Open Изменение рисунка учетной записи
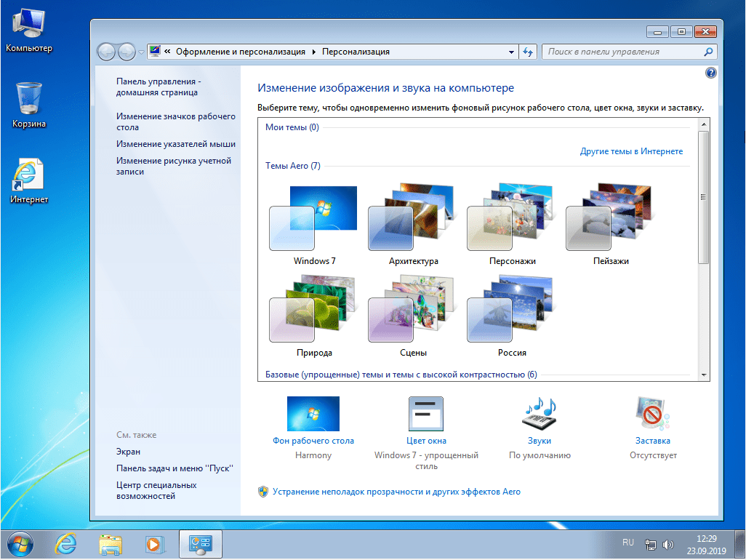Viewport: 746px width, 560px height. (x=174, y=166)
